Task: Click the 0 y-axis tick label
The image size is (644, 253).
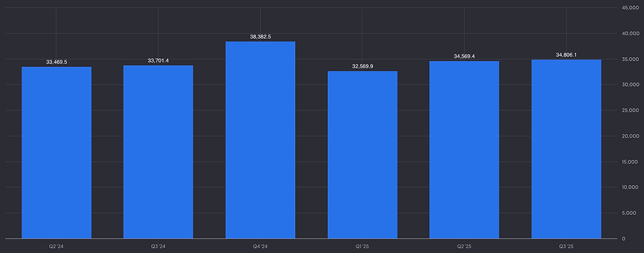Action: click(624, 239)
